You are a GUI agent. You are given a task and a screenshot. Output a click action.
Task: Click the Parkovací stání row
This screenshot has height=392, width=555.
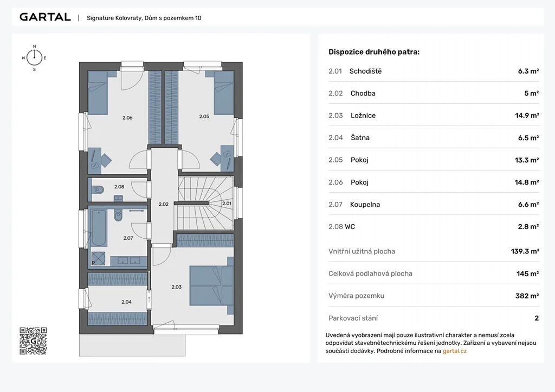[433, 318]
